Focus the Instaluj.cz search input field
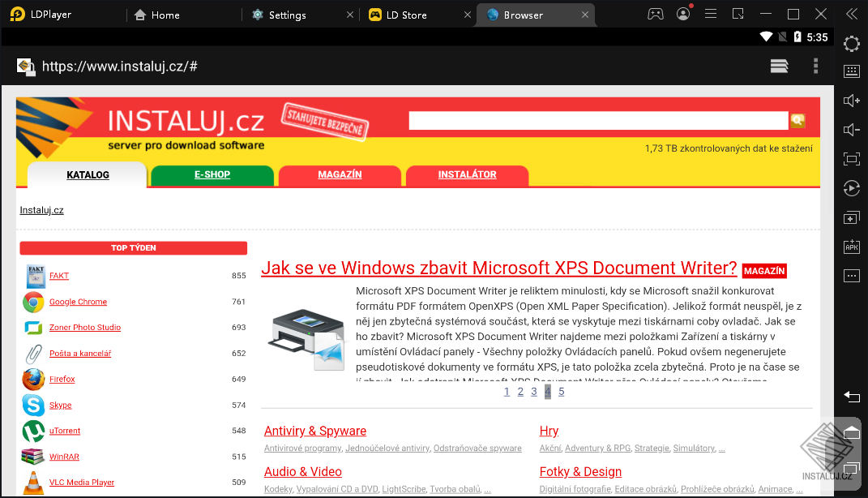 click(598, 120)
